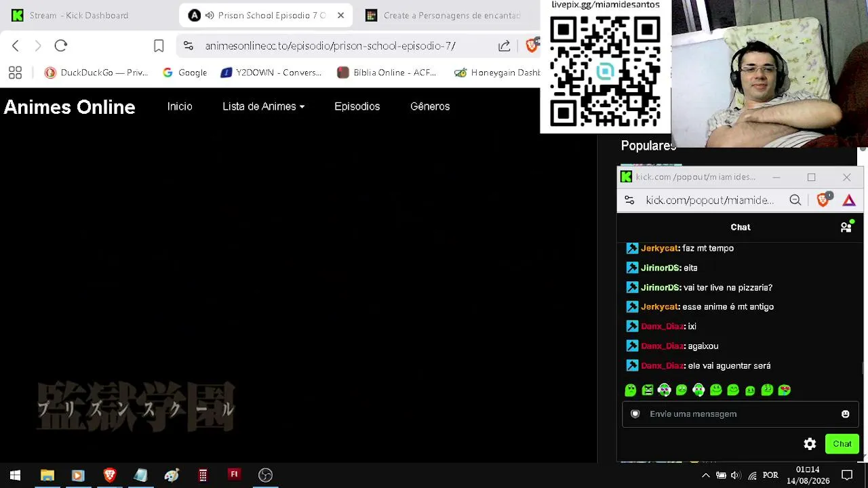Viewport: 868px width, 488px height.
Task: Open Paint from the taskbar
Action: pyautogui.click(x=172, y=475)
